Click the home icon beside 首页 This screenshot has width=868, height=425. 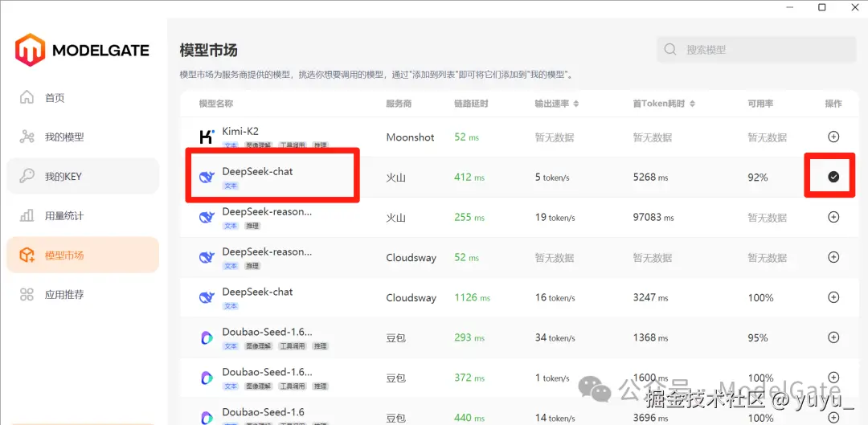click(27, 97)
